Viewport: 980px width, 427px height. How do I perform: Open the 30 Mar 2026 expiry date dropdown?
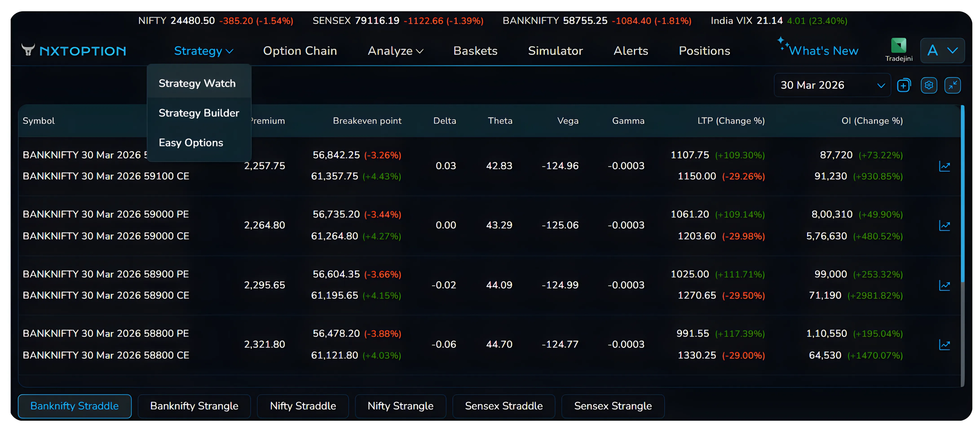point(832,85)
